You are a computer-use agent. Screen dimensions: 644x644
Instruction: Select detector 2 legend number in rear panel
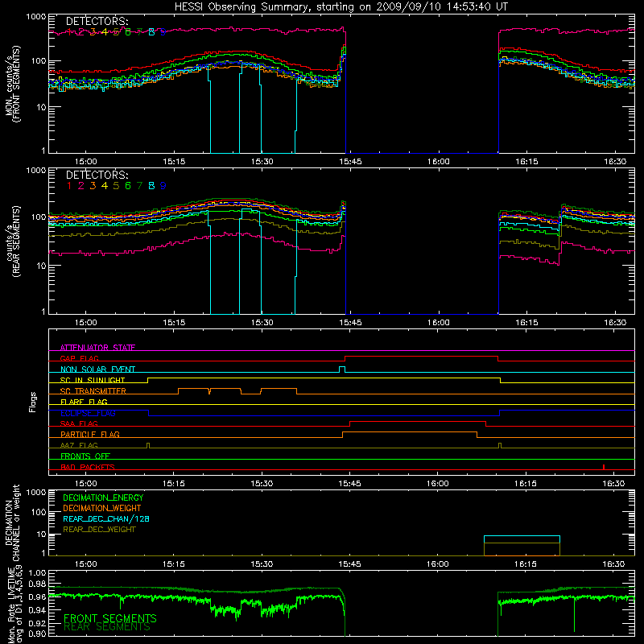click(81, 186)
